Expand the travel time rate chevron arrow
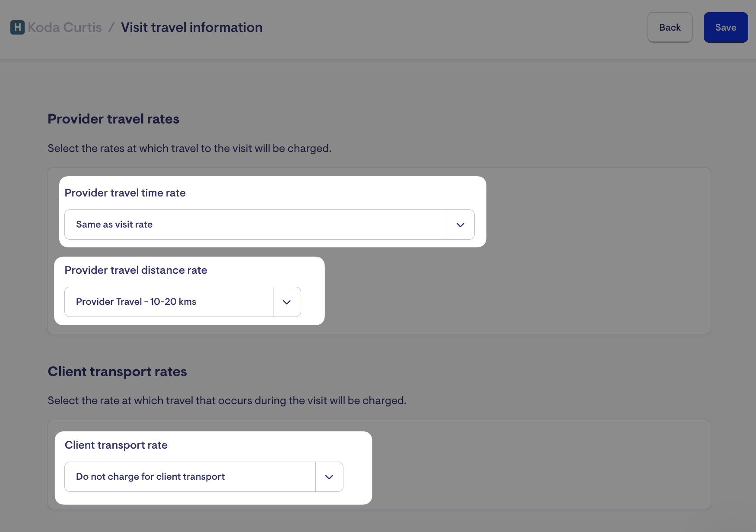The width and height of the screenshot is (756, 532). pos(461,225)
